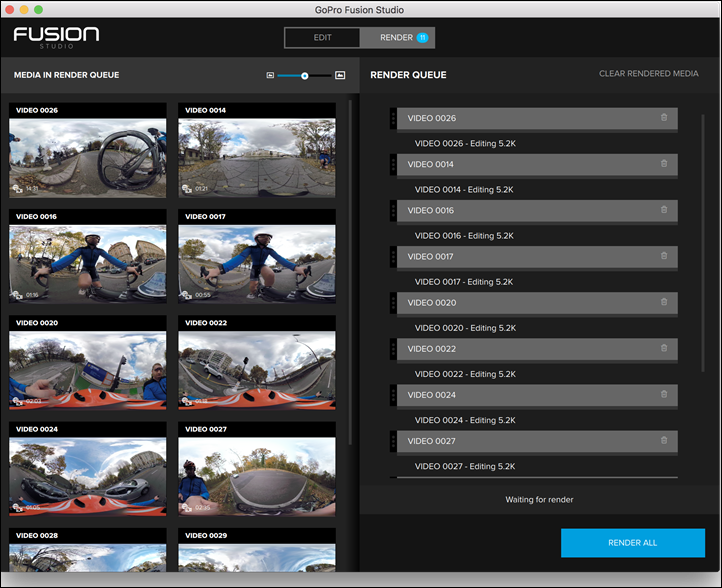This screenshot has height=588, width=722.
Task: Remove VIDEO 0022 with trash icon
Action: pyautogui.click(x=664, y=348)
